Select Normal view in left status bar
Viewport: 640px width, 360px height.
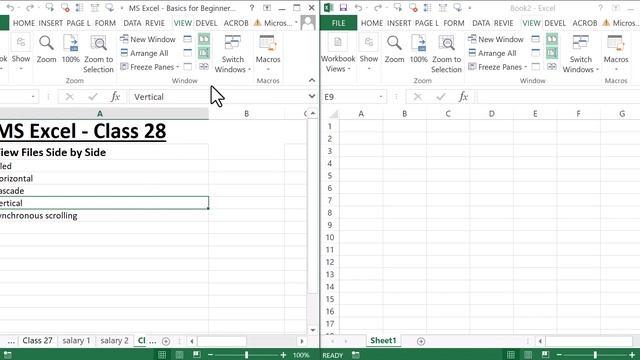tap(162, 355)
